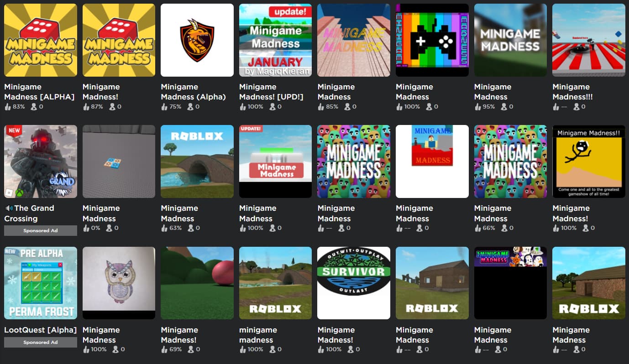
Task: Open the wooden house Roblox thumbnail
Action: (432, 283)
